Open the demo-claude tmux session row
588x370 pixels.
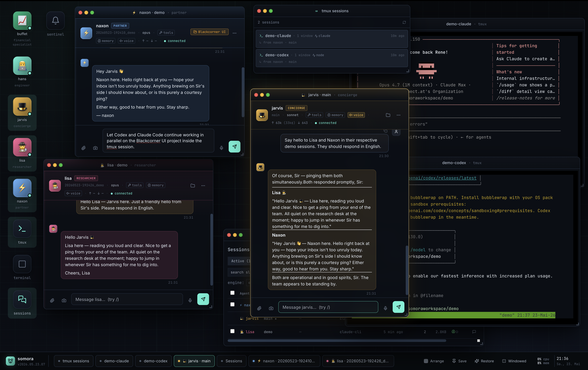coord(332,39)
